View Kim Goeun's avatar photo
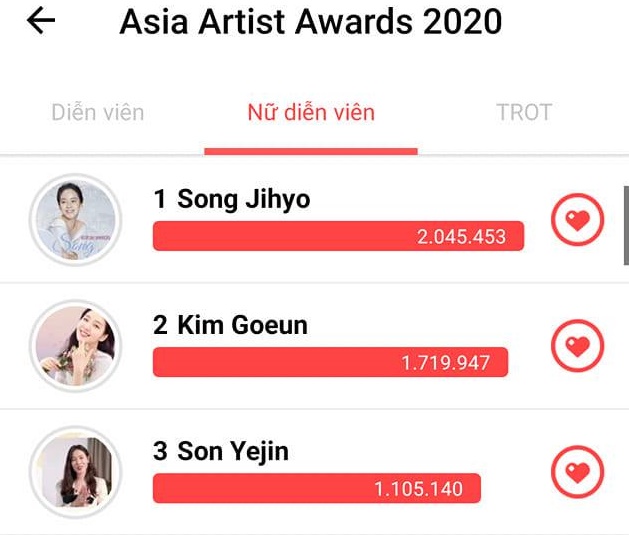Image resolution: width=629 pixels, height=535 pixels. (75, 346)
